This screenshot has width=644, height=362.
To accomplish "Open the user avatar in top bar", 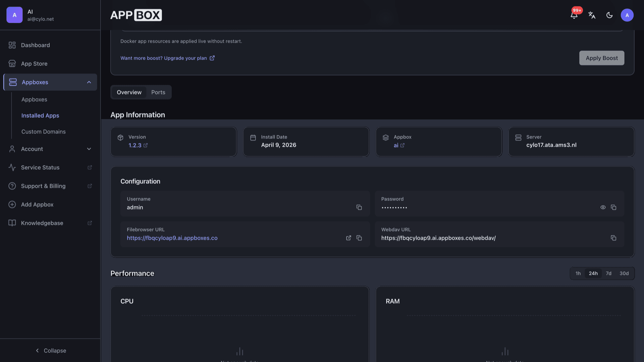I will click(x=627, y=15).
